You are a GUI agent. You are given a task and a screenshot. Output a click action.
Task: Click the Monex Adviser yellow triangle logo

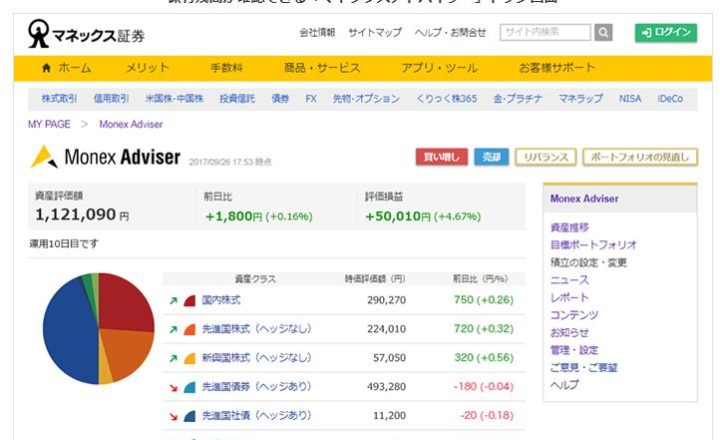(x=44, y=157)
